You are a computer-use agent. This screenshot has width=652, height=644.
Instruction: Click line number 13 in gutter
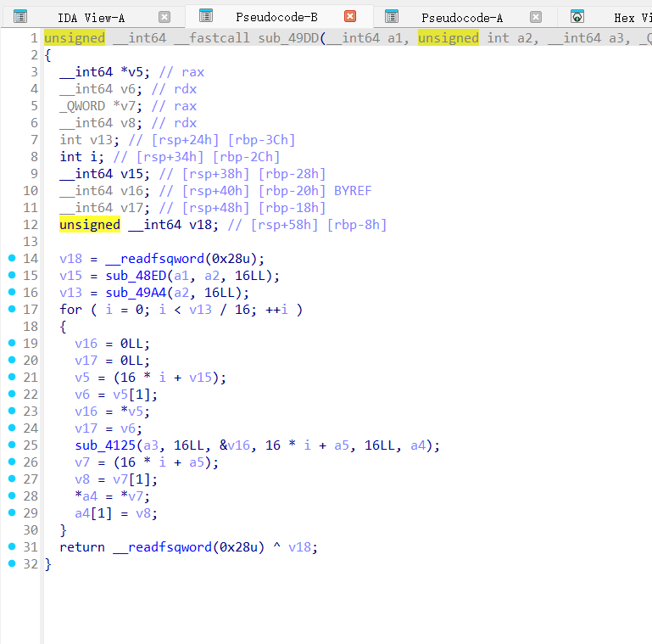pyautogui.click(x=31, y=242)
